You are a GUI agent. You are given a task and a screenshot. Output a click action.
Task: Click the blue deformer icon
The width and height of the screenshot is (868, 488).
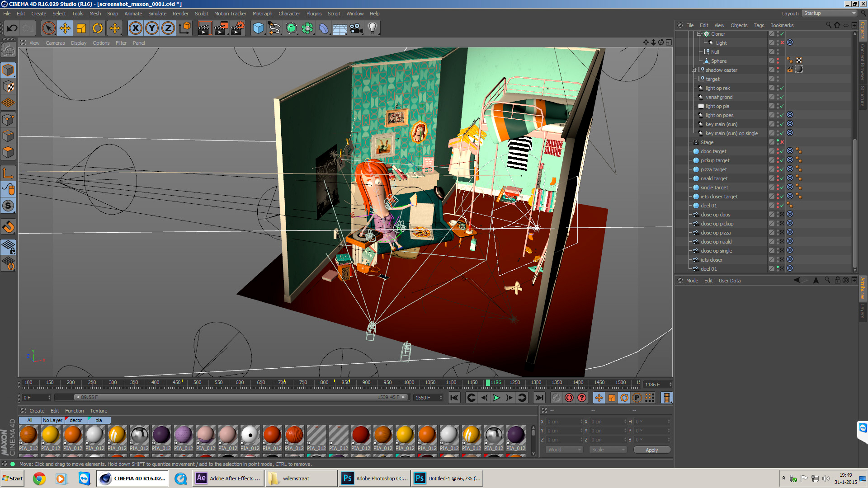[x=324, y=28]
